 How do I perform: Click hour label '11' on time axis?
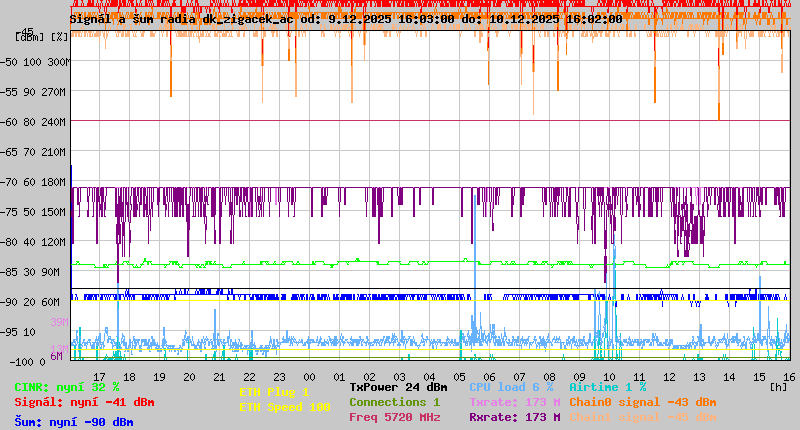click(639, 377)
